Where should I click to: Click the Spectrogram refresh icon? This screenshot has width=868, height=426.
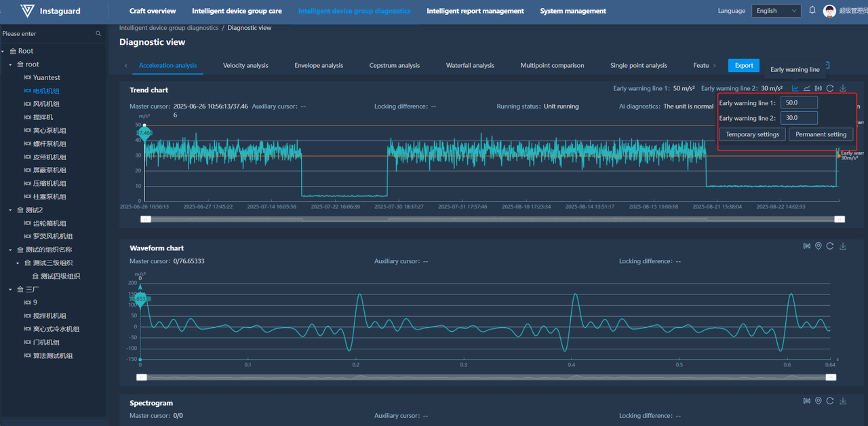pos(831,402)
